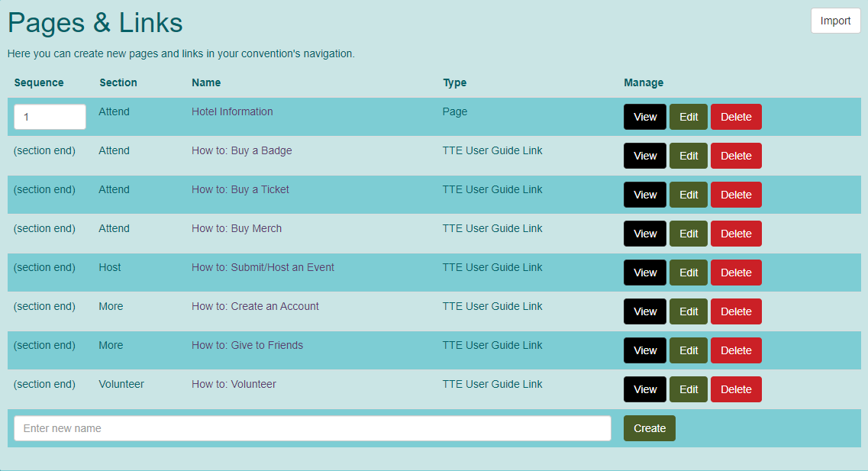868x471 pixels.
Task: Click the Page type cell
Action: [x=454, y=111]
